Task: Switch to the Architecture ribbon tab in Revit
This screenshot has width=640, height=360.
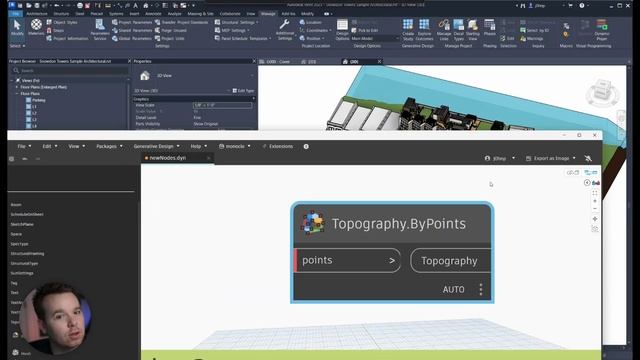Action: [37, 13]
